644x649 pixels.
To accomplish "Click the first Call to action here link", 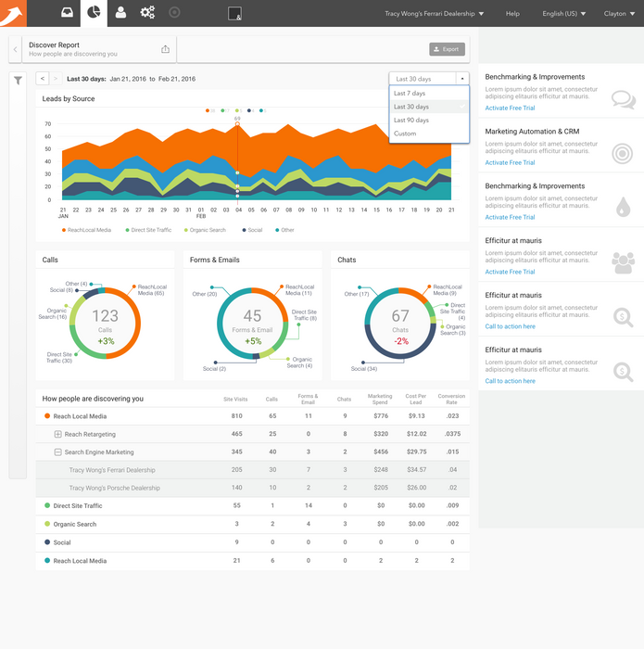I will [510, 326].
